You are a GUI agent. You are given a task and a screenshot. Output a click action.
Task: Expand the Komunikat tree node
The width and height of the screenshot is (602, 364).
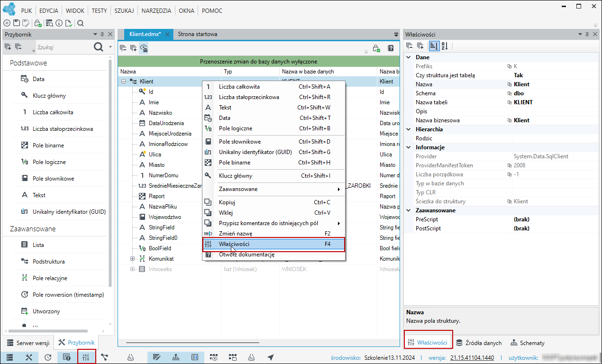click(x=133, y=259)
